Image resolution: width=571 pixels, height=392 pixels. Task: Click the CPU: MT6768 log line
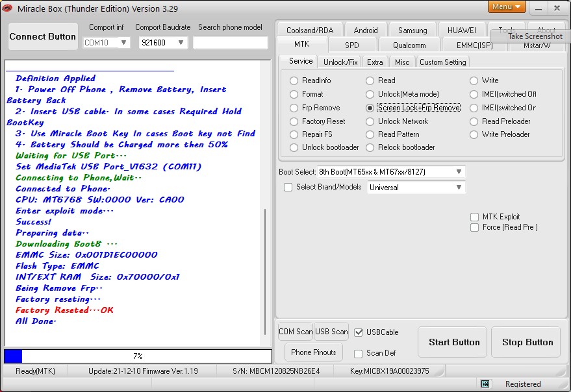pos(100,199)
